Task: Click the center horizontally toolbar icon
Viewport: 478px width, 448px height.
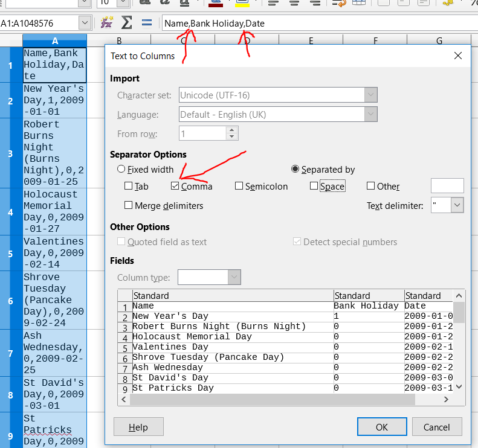Action: (x=294, y=2)
